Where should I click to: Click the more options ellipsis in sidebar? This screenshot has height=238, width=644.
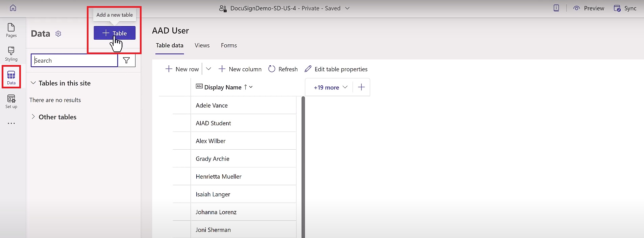coord(11,123)
